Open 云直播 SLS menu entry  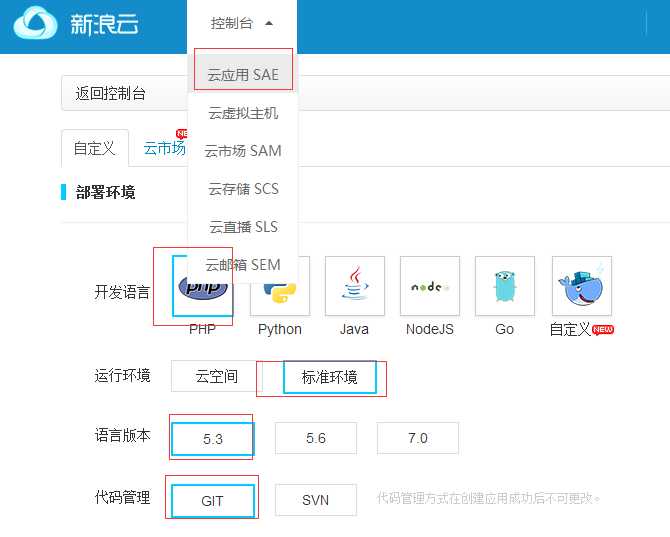243,227
